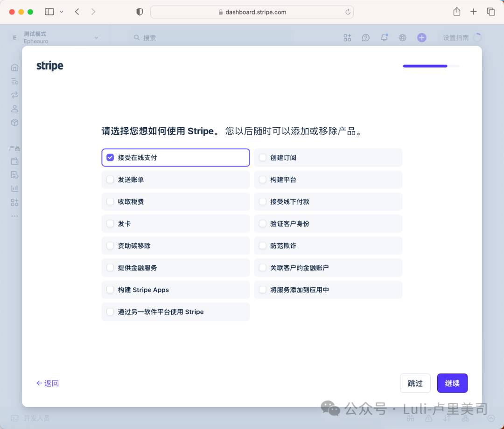Select the 发送账单 checkbox
Screen dimensions: 504x429
(110, 180)
